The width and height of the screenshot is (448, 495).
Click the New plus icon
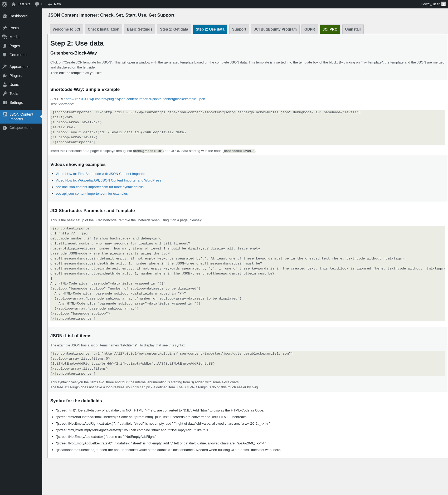50,4
